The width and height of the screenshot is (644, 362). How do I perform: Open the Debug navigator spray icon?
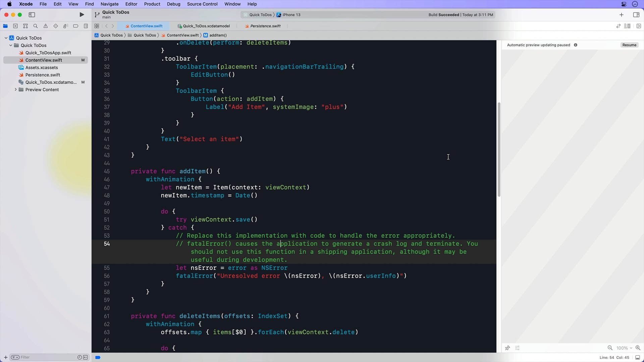[x=66, y=26]
